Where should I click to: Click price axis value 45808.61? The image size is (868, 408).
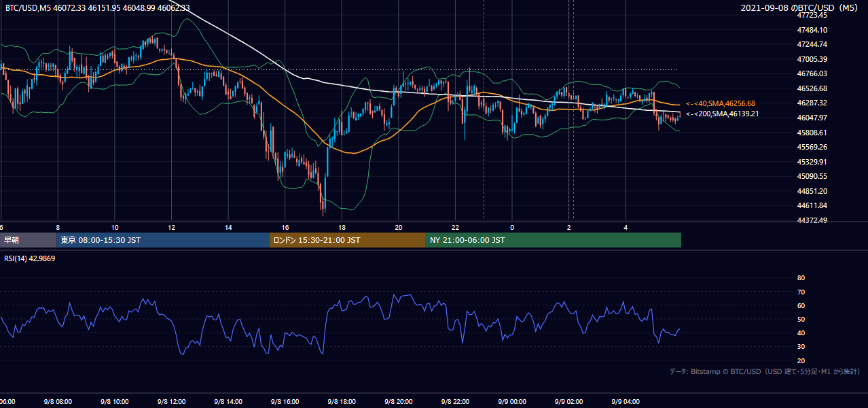click(x=812, y=133)
